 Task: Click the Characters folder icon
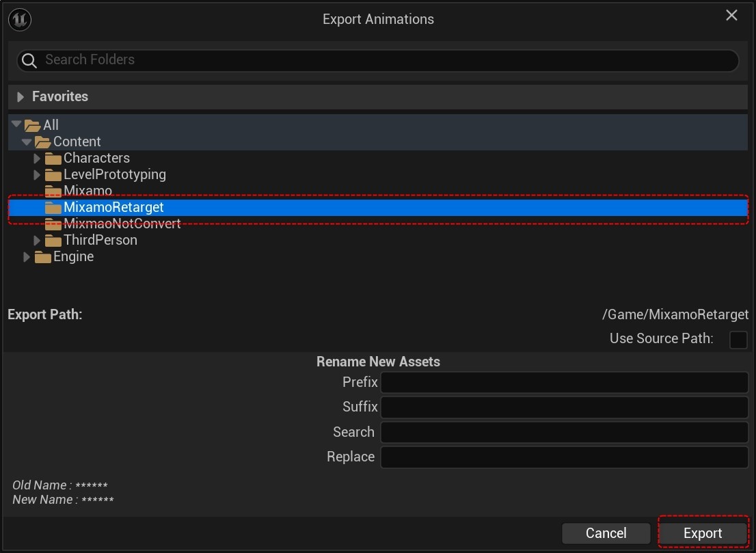coord(53,159)
